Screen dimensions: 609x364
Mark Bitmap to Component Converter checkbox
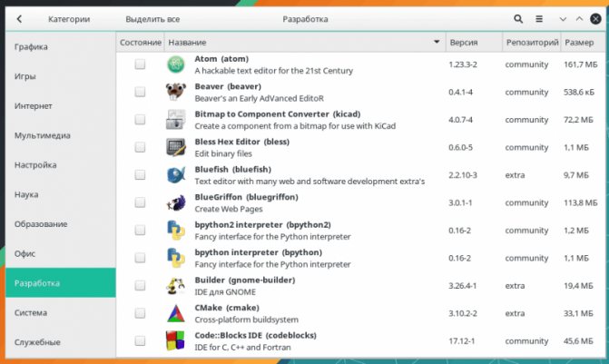140,119
